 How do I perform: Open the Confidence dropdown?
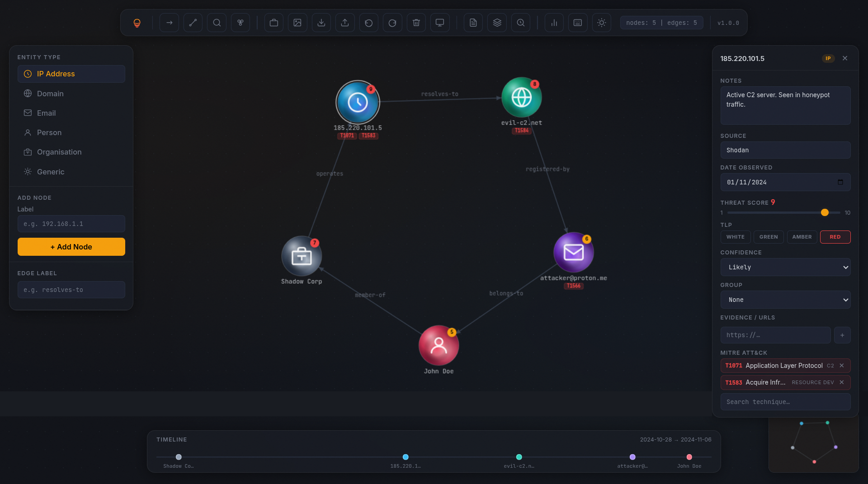786,268
